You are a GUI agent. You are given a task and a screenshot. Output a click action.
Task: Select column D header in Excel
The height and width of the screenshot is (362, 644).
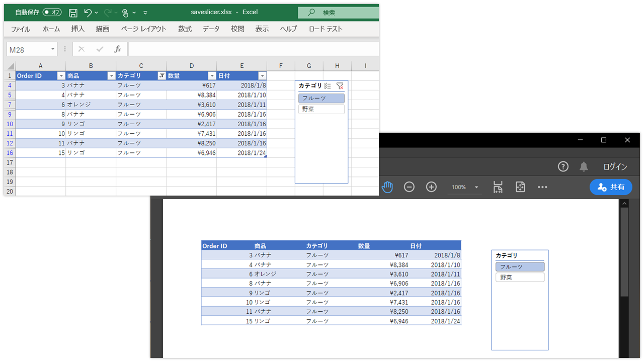(x=192, y=66)
